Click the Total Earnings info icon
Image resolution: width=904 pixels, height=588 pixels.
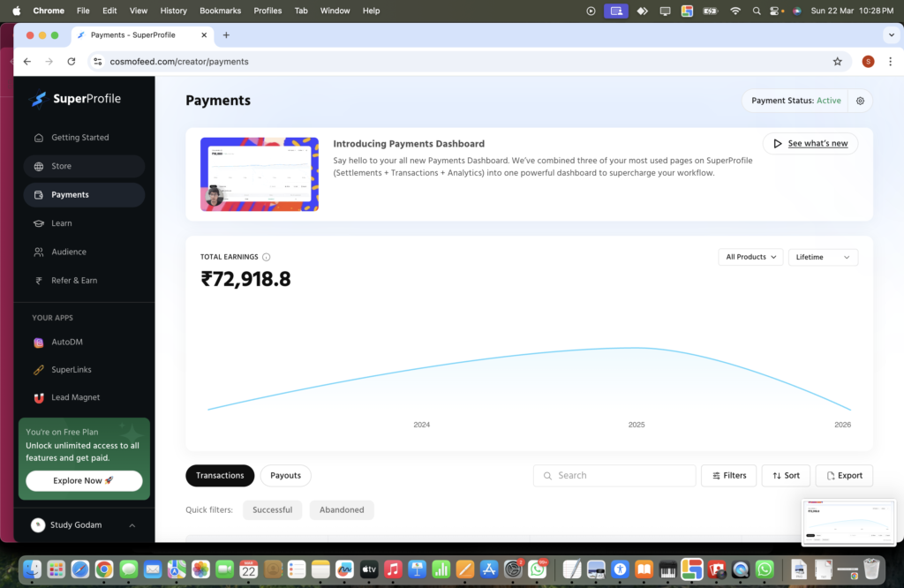click(x=267, y=257)
